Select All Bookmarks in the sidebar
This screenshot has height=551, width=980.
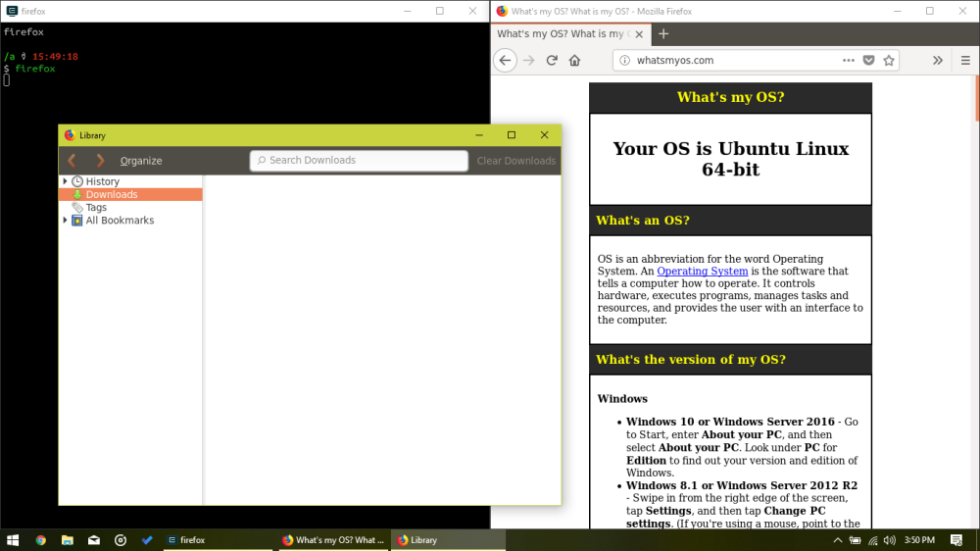(120, 221)
